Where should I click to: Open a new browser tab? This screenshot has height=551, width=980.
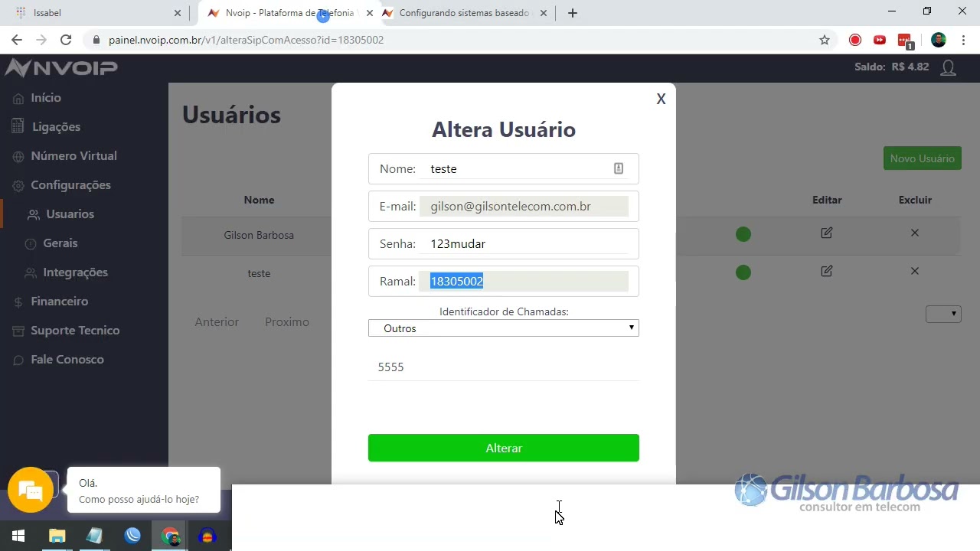click(x=573, y=13)
